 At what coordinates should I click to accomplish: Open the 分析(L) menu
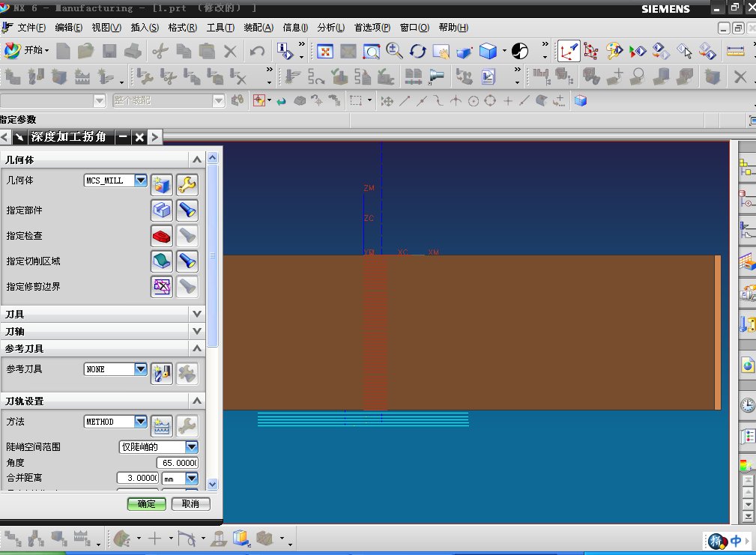(330, 28)
